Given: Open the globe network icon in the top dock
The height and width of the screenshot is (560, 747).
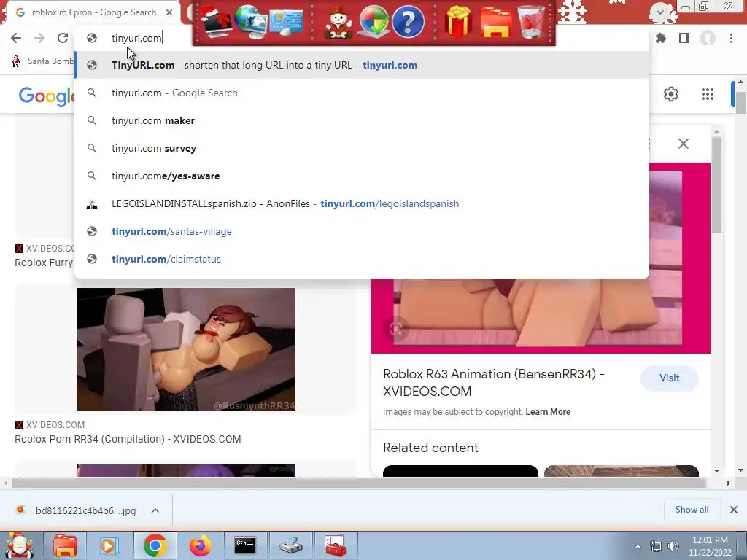Looking at the screenshot, I should pos(251,22).
